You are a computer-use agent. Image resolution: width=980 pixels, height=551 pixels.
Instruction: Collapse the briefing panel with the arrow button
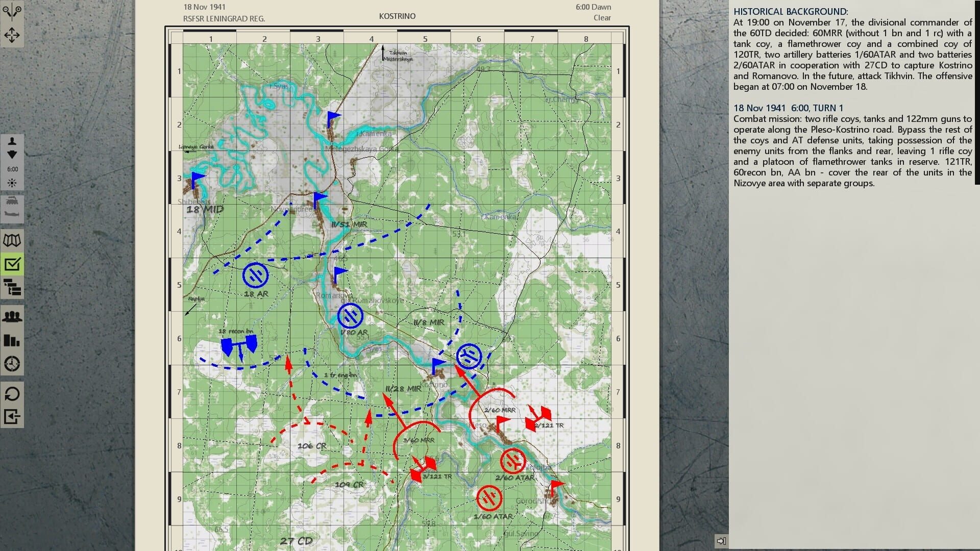tap(720, 540)
